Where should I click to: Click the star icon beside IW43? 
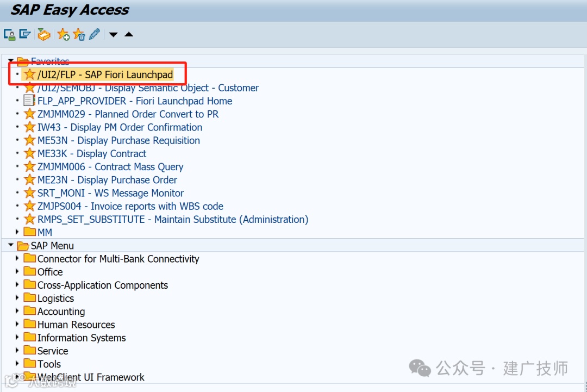pos(30,127)
